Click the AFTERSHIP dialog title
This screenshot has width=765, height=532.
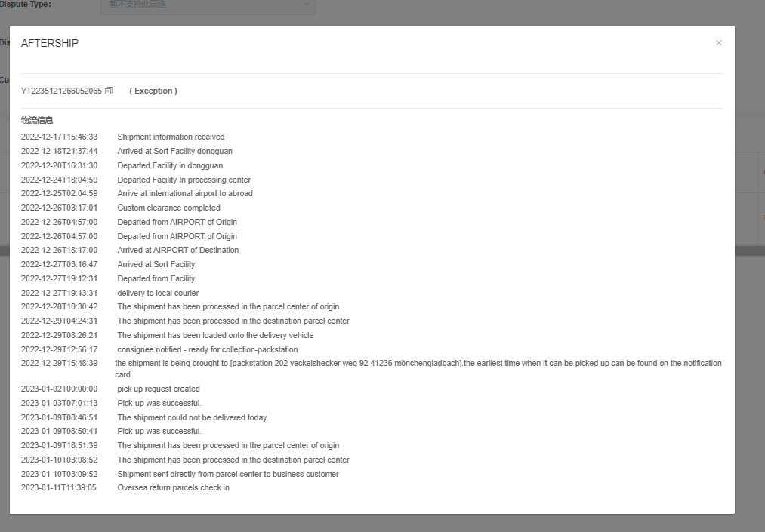[x=50, y=43]
